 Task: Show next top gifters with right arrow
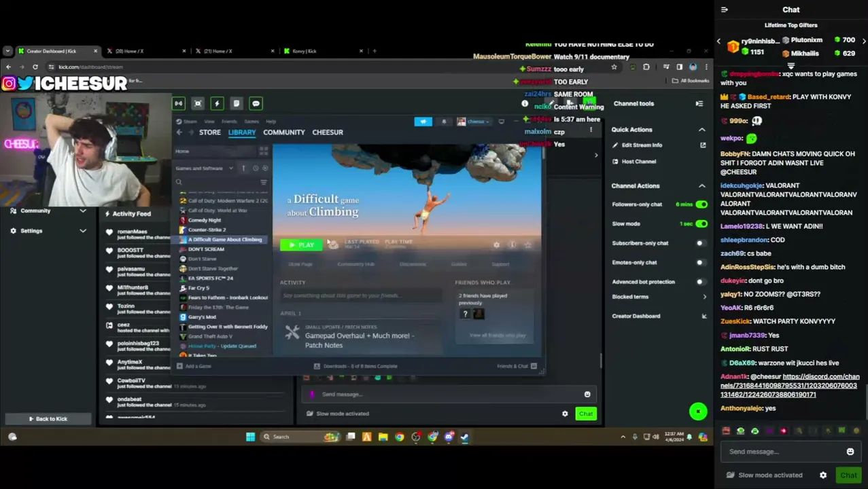tap(864, 41)
